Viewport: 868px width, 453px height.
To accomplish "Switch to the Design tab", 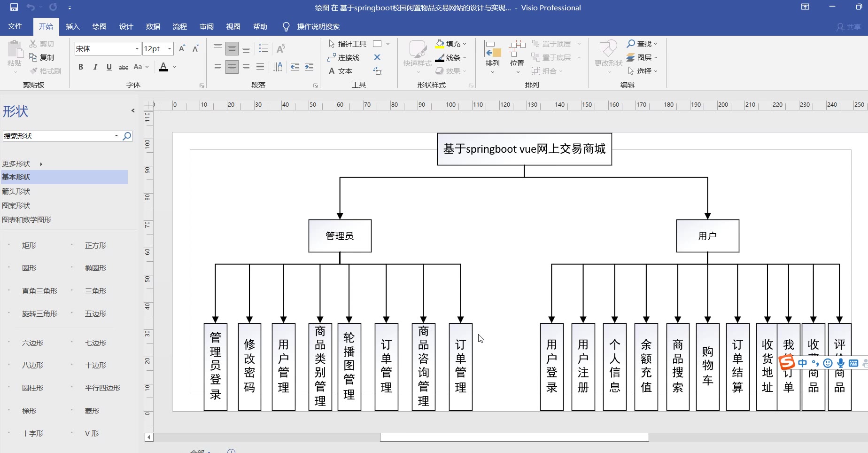I will click(x=126, y=26).
